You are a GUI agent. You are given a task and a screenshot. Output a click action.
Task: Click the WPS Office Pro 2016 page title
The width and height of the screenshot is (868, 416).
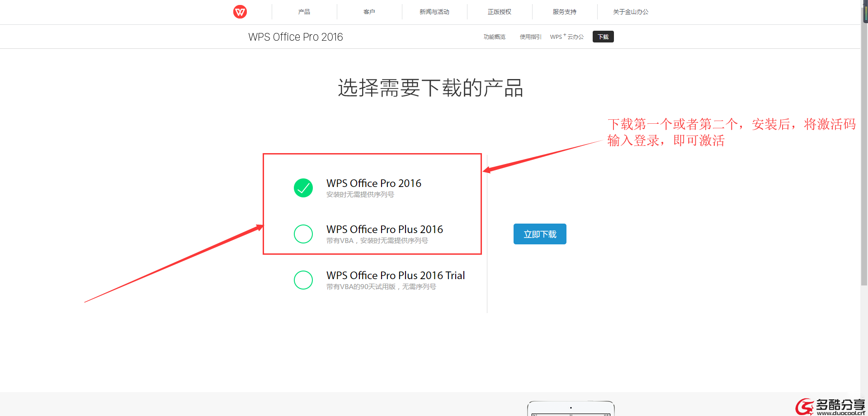point(296,37)
